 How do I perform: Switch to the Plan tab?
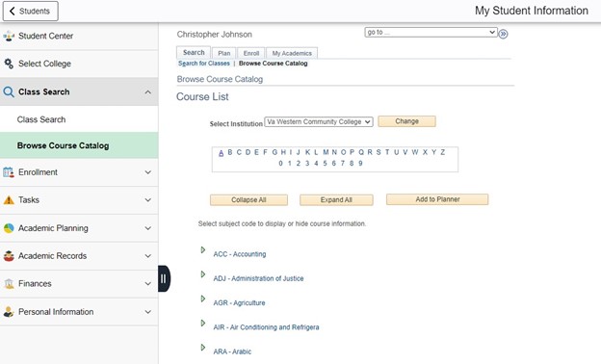[224, 53]
